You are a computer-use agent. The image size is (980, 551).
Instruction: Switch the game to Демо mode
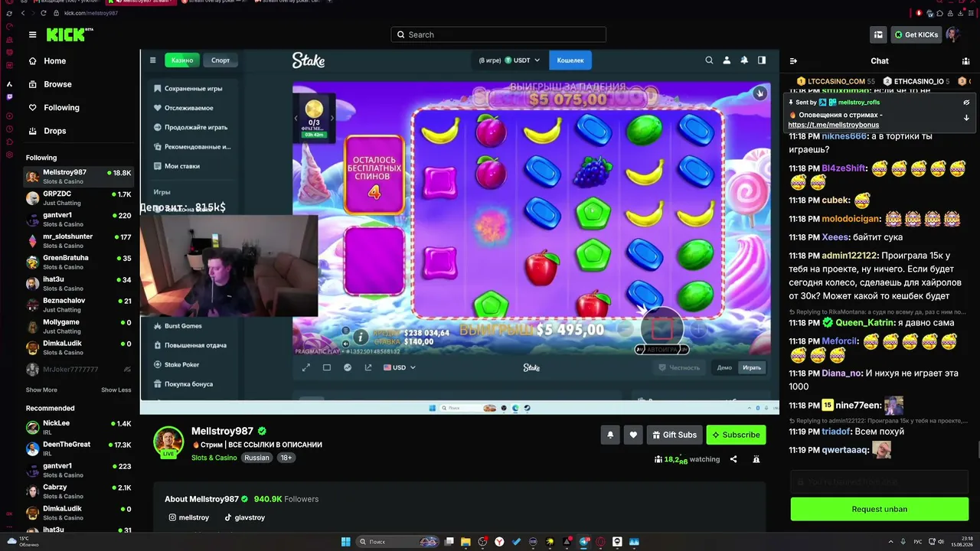[x=724, y=367]
